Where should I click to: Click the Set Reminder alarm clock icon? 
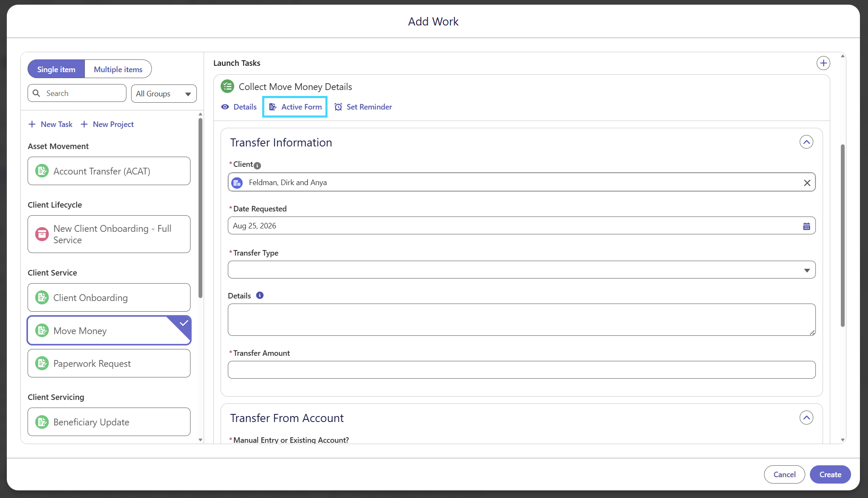point(338,107)
